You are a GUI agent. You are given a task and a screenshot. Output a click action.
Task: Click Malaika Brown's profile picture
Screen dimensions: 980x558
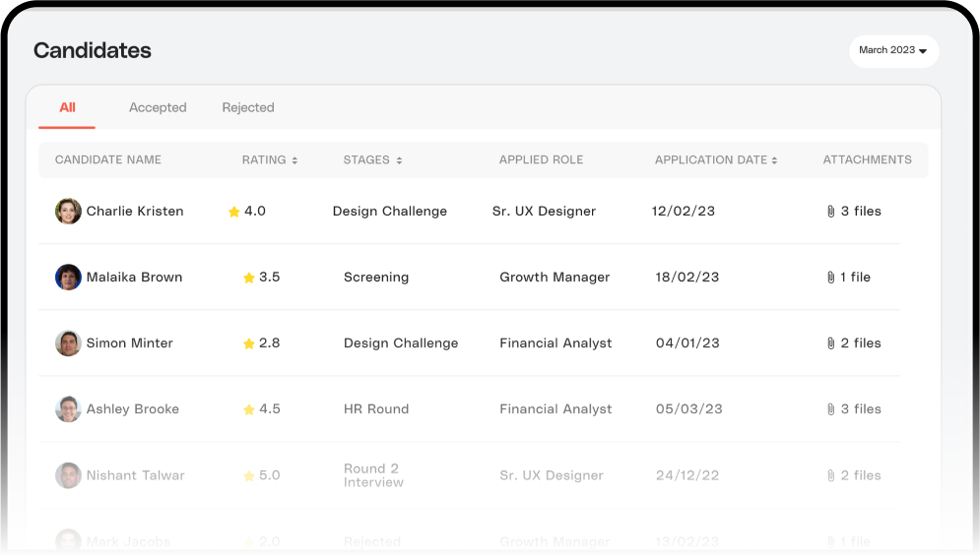click(68, 278)
